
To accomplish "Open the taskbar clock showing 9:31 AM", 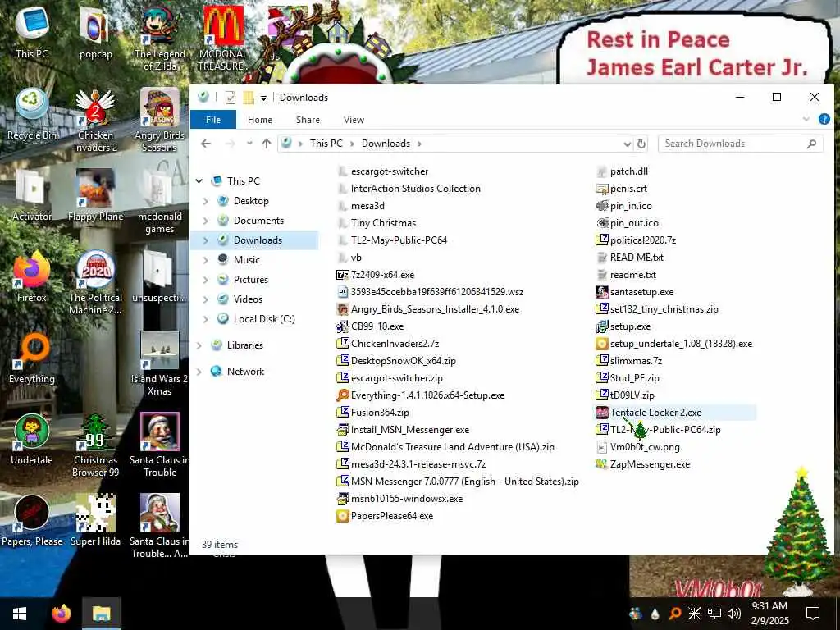I will 769,614.
